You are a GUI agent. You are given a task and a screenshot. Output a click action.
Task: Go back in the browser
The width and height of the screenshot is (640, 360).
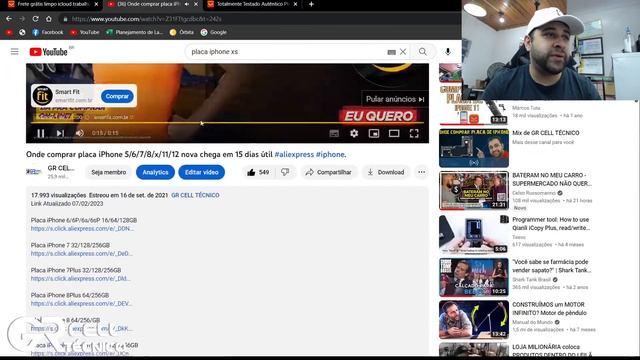click(9, 19)
